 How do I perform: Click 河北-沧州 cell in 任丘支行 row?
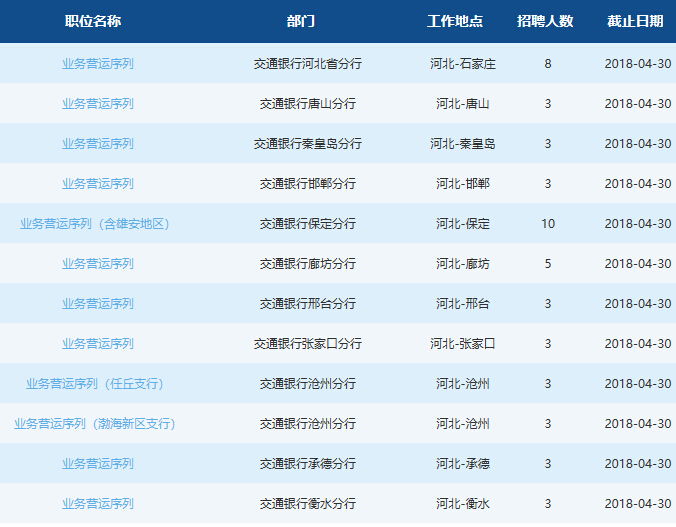click(463, 384)
